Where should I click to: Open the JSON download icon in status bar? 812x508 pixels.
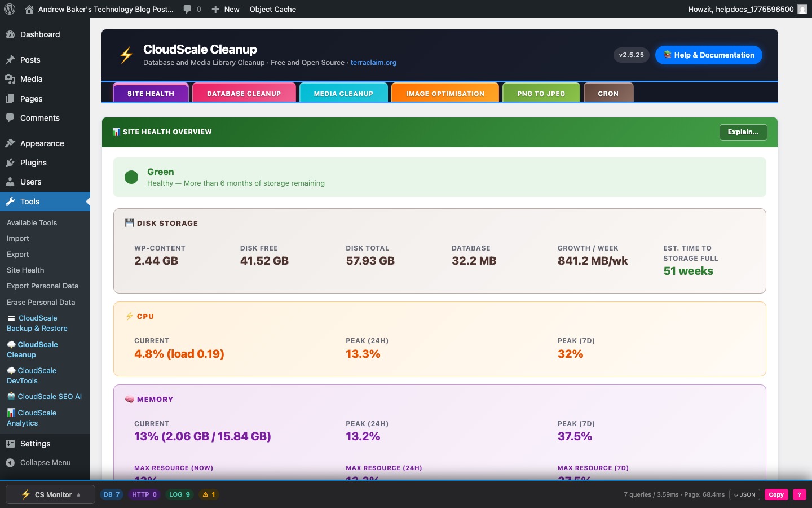[x=744, y=494]
